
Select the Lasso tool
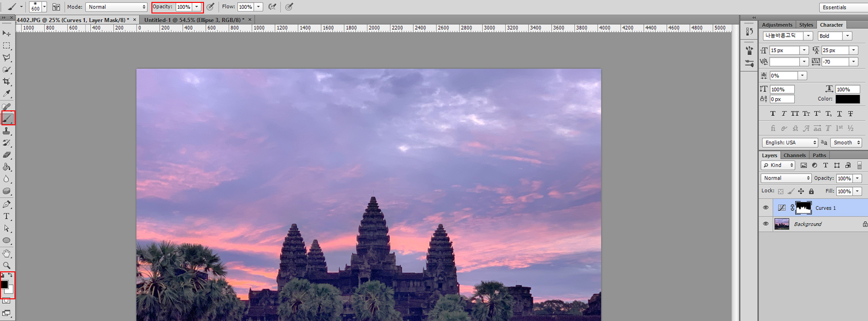tap(7, 58)
